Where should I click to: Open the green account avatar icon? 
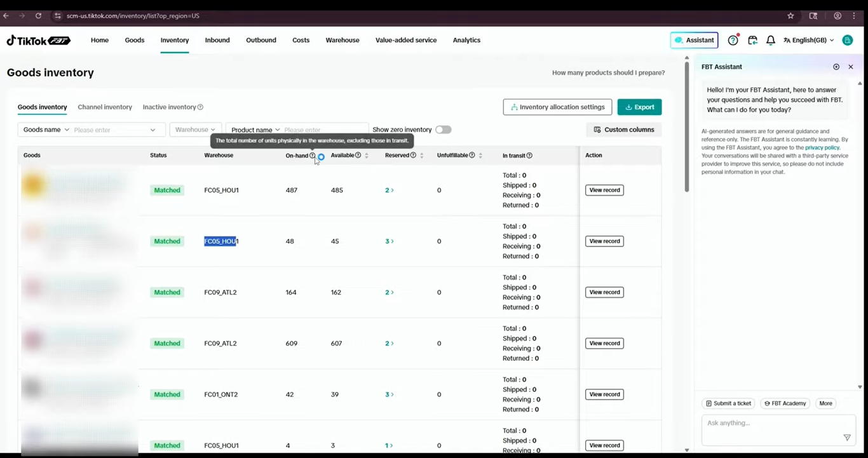847,40
